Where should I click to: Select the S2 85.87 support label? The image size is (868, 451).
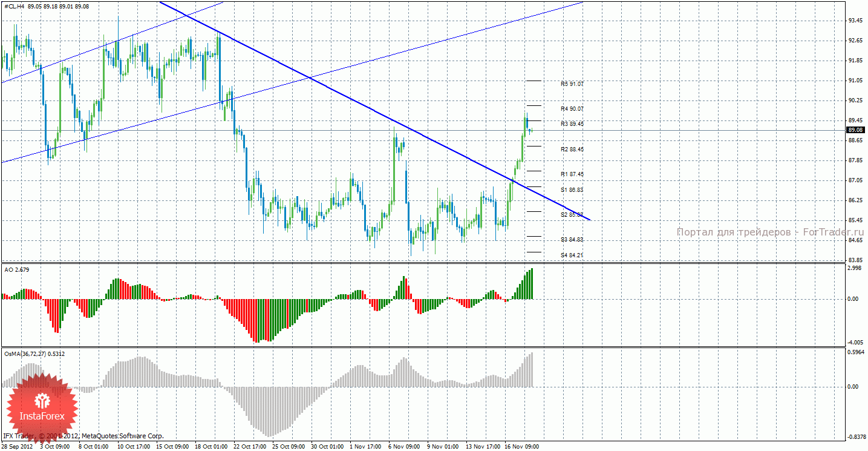click(572, 214)
